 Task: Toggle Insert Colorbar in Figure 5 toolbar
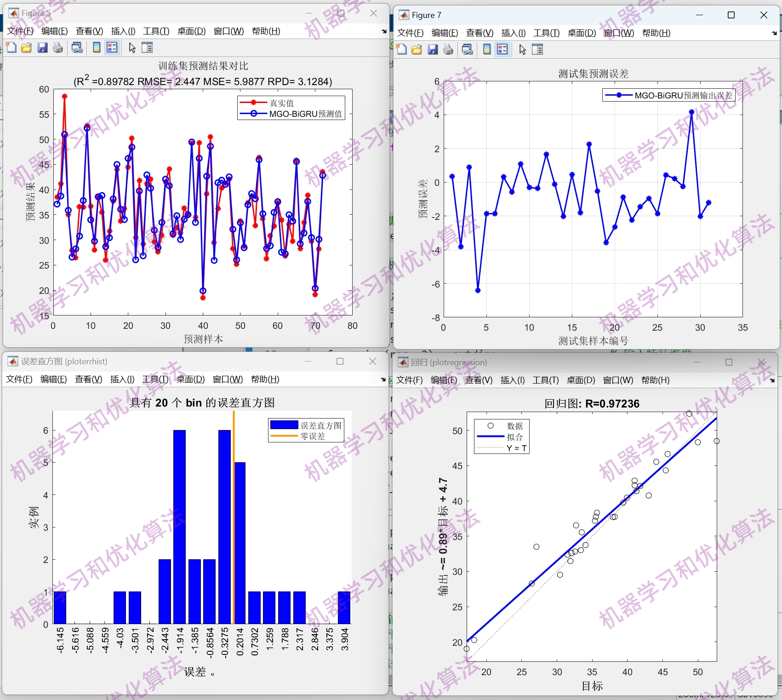click(x=97, y=47)
